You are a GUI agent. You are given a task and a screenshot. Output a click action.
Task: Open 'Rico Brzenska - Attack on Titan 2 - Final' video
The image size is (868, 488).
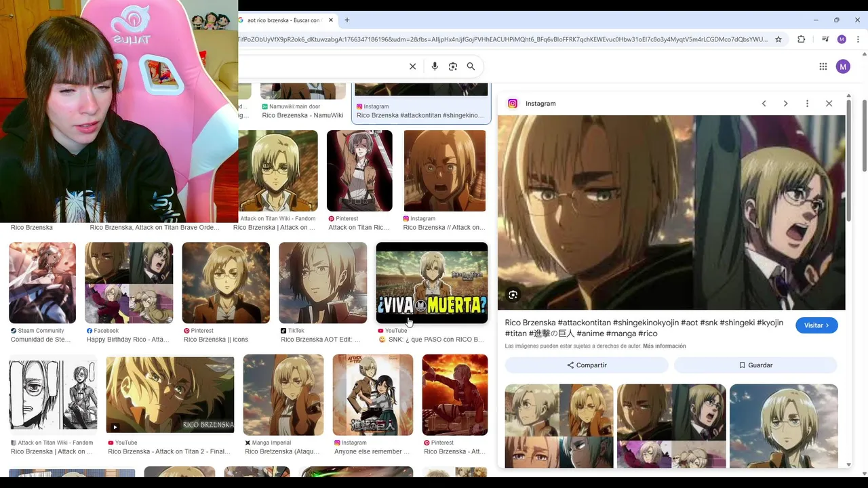170,394
